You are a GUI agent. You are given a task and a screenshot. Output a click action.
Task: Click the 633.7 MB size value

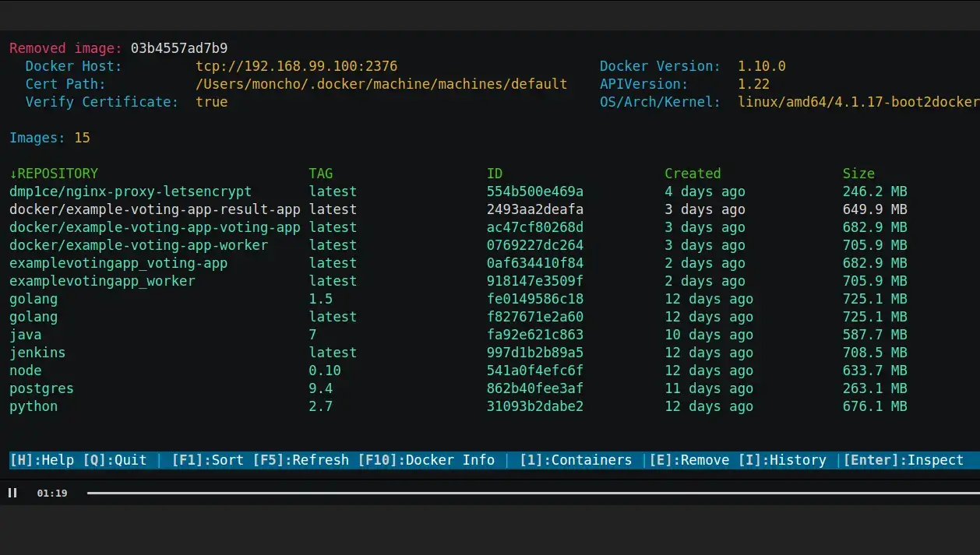coord(875,371)
